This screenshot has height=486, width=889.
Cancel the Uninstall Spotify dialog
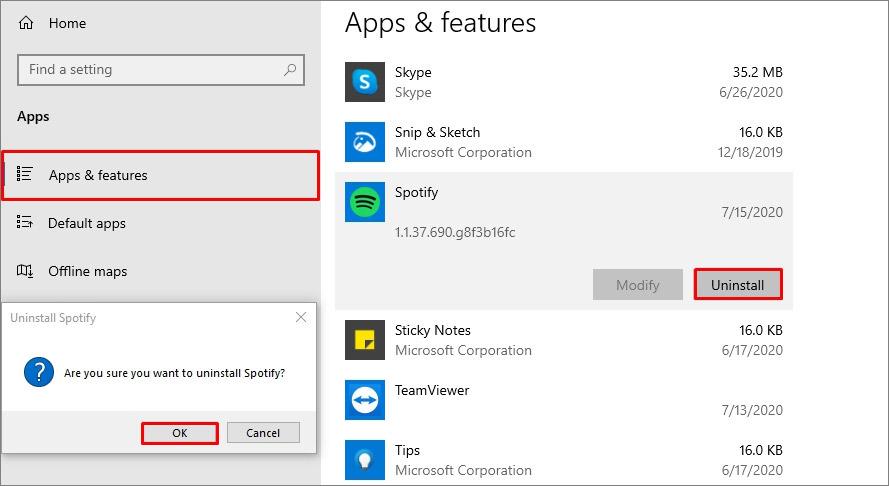coord(263,433)
